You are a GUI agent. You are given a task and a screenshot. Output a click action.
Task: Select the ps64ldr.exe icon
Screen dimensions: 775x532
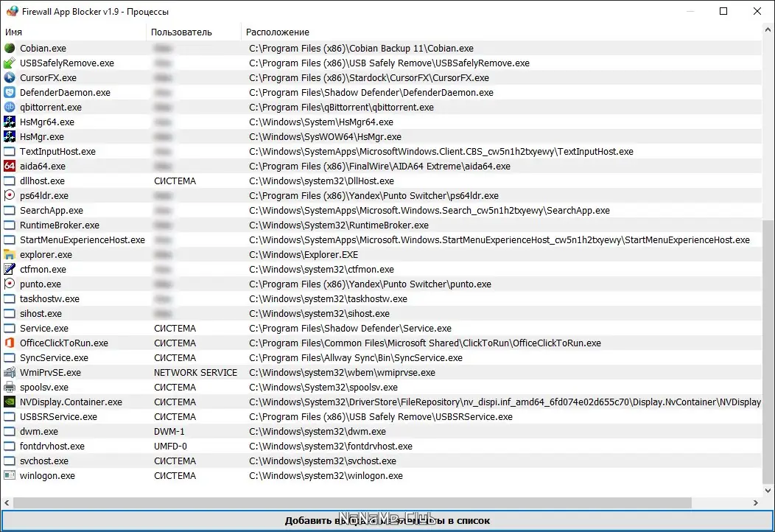pyautogui.click(x=10, y=195)
